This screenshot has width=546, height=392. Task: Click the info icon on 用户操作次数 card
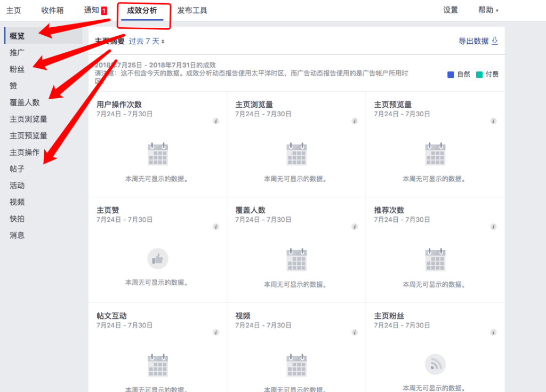pyautogui.click(x=216, y=121)
